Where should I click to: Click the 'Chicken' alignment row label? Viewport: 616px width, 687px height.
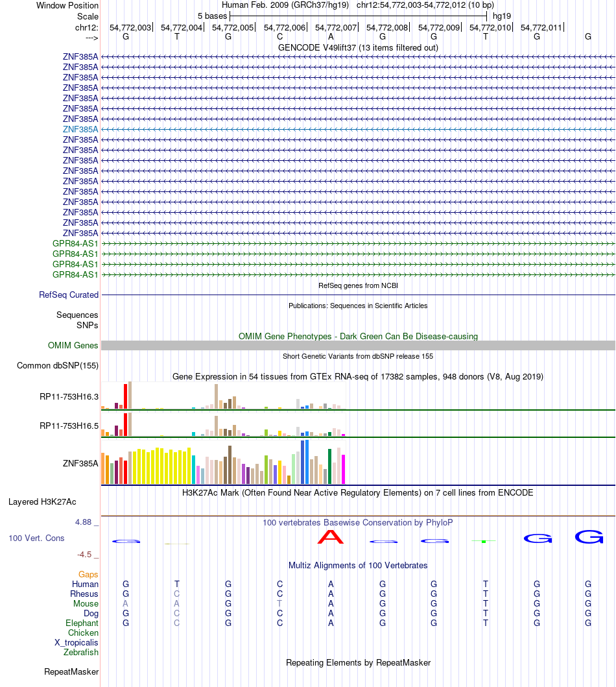click(x=83, y=633)
